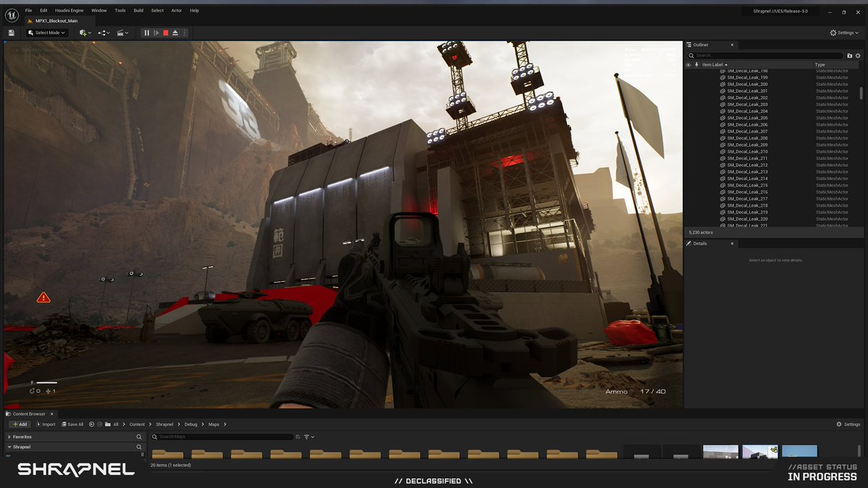Open the Tools menu
This screenshot has height=488, width=868.
[120, 11]
